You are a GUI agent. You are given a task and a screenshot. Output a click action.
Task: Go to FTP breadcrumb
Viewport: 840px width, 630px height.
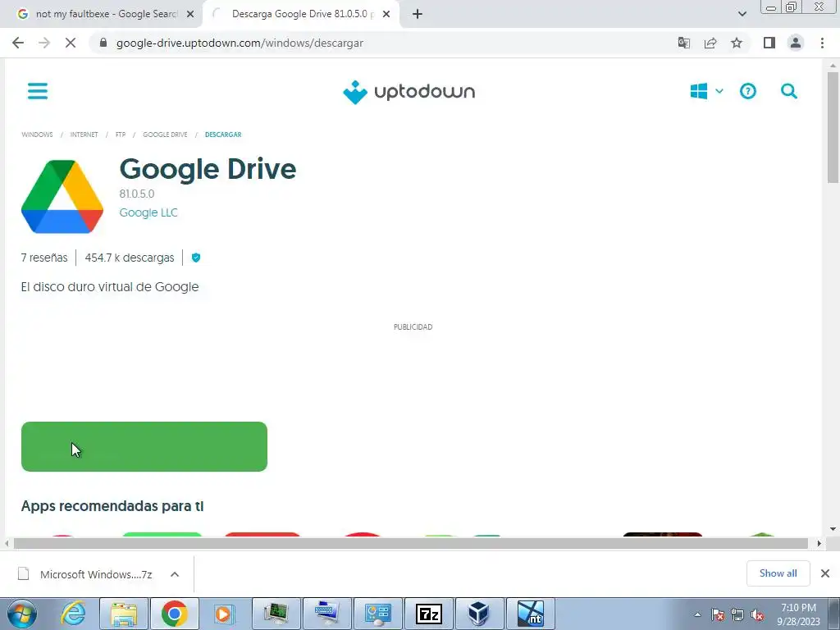(121, 135)
